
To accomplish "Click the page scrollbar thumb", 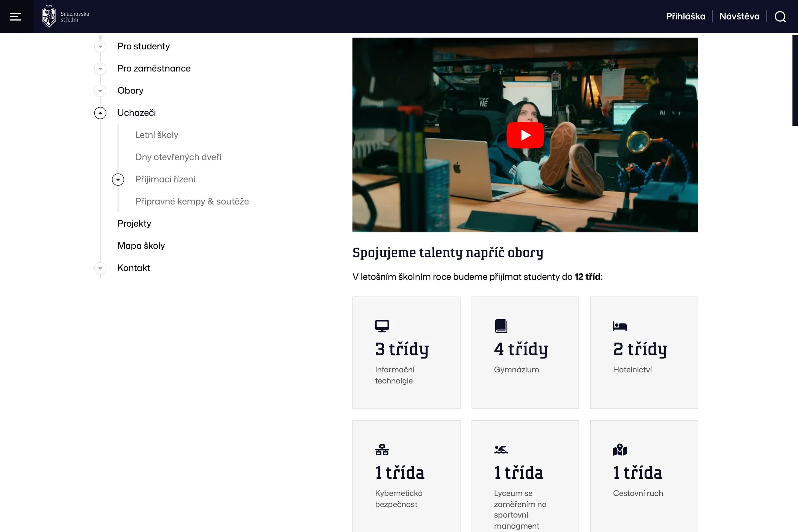I will tap(795, 80).
